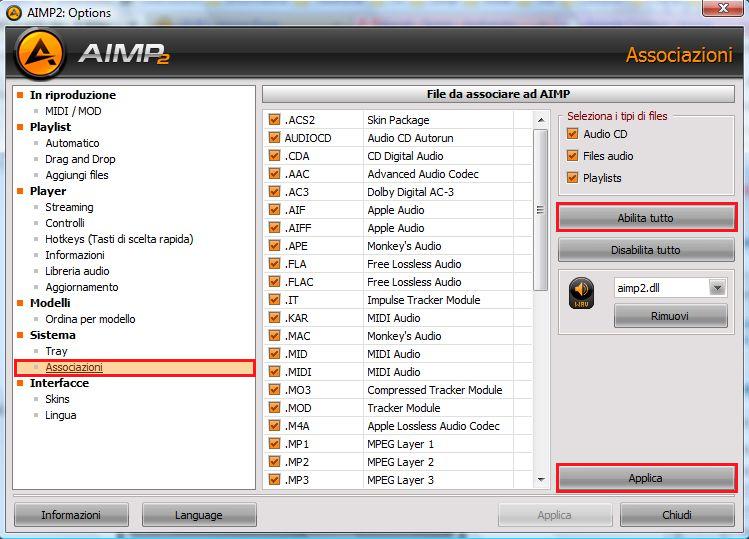The width and height of the screenshot is (749, 539).
Task: Open Aggiornamento settings
Action: (x=82, y=287)
